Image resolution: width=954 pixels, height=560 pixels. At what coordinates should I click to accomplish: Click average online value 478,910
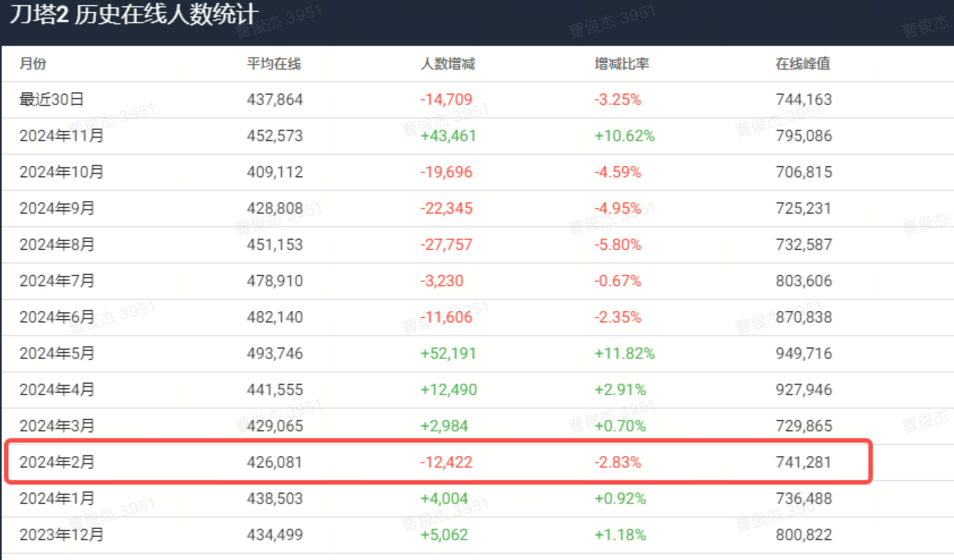coord(275,281)
